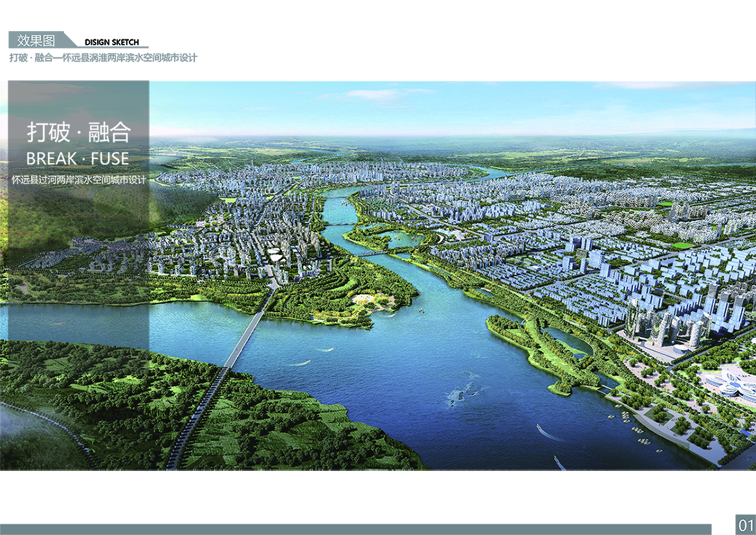The width and height of the screenshot is (756, 535).
Task: Click the DISIGN SKETCH heading text
Action: [112, 43]
